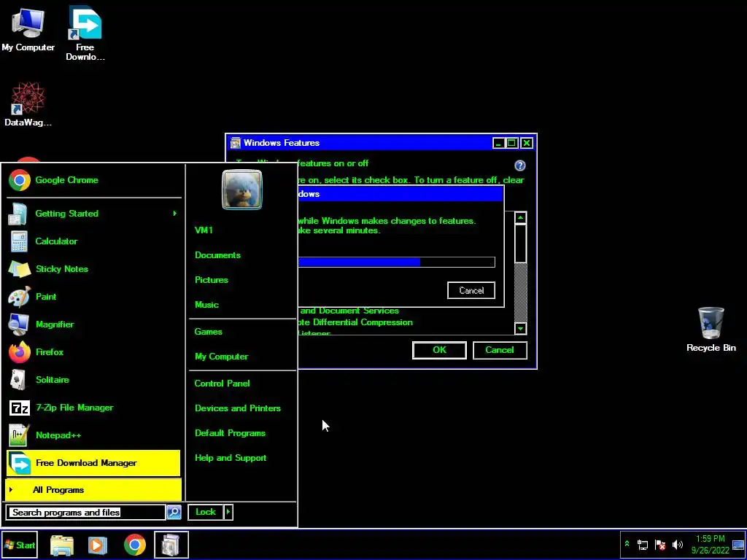Select the Differential Compression feature row
Viewport: 747px width, 560px height.
355,322
